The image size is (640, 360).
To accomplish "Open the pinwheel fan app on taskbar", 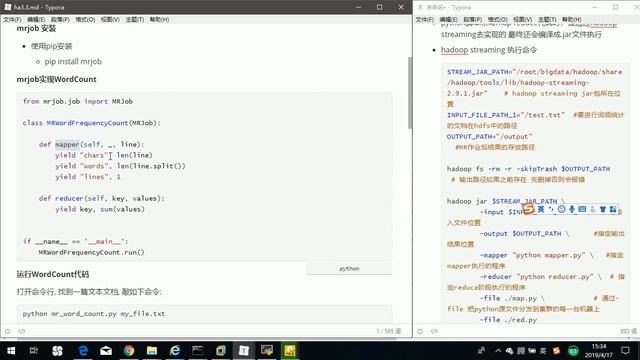I will (x=58, y=351).
